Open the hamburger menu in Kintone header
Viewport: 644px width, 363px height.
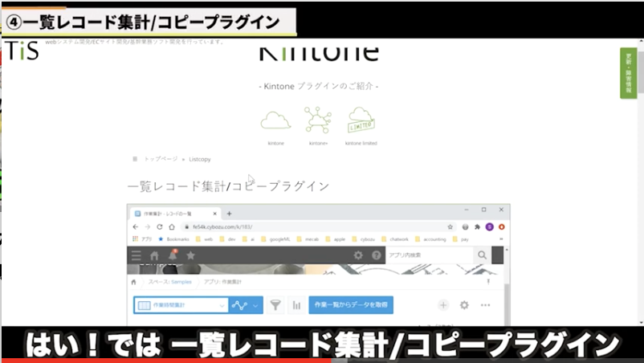(x=137, y=255)
